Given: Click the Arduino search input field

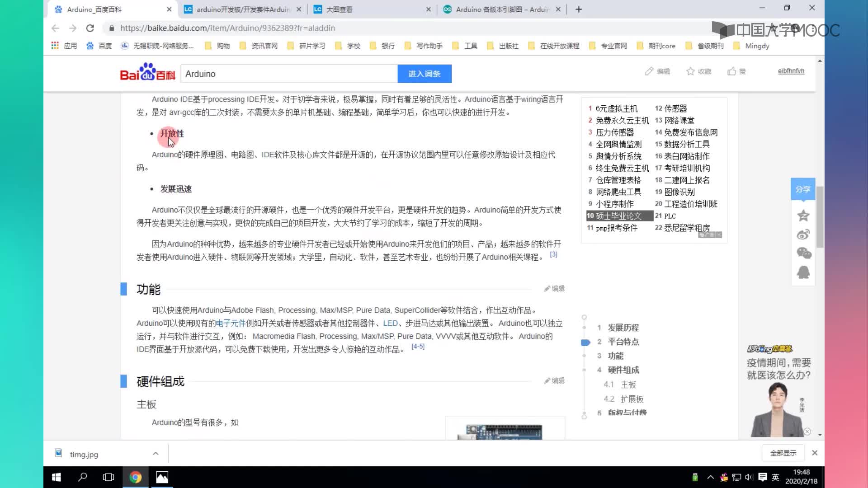Looking at the screenshot, I should pos(289,74).
